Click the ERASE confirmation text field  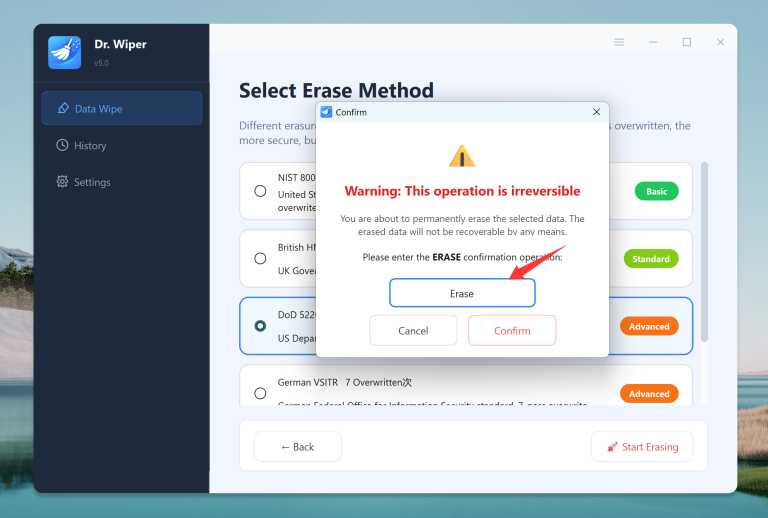[462, 293]
